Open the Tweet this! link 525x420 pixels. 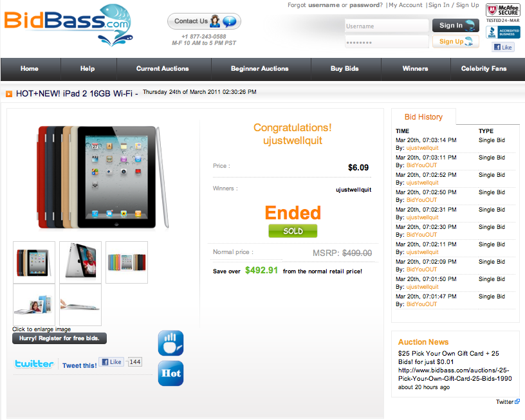pos(79,365)
